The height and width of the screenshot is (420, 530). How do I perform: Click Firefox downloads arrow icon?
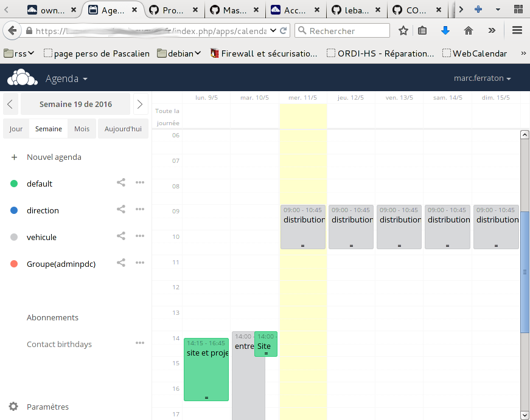click(x=445, y=31)
